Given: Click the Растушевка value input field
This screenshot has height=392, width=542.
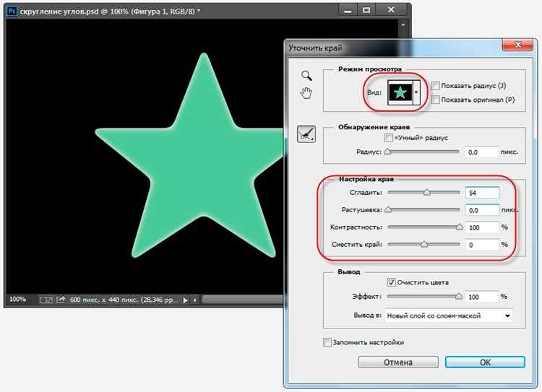Looking at the screenshot, I should click(482, 210).
